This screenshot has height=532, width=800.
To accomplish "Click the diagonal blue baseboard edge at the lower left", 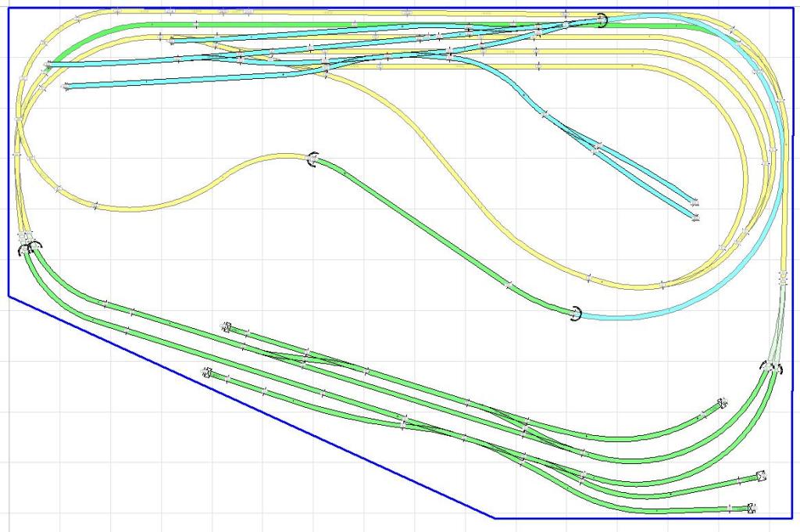I will point(251,406).
